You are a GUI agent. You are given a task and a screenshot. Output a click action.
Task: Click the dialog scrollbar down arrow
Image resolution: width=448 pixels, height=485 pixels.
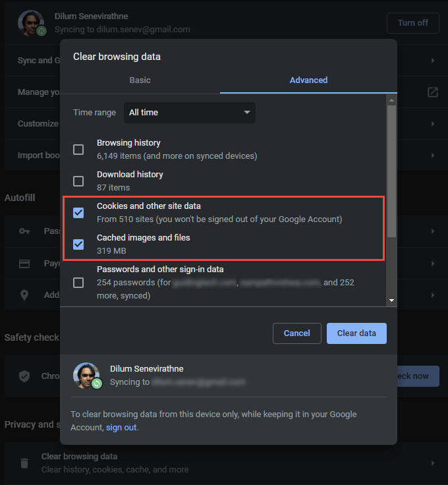[392, 300]
